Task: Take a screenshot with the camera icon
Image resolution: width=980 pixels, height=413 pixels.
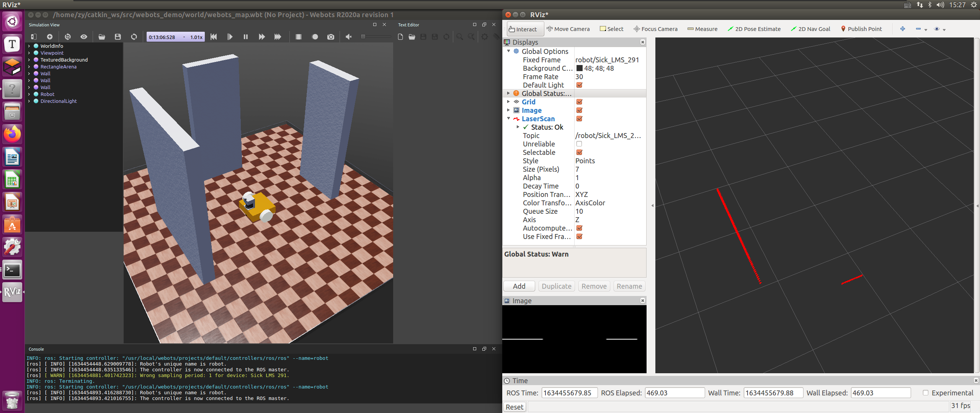Action: pos(331,37)
